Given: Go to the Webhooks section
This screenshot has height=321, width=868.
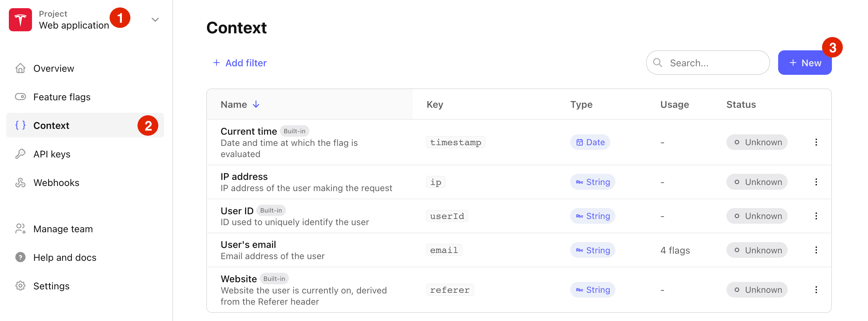Looking at the screenshot, I should coord(56,183).
